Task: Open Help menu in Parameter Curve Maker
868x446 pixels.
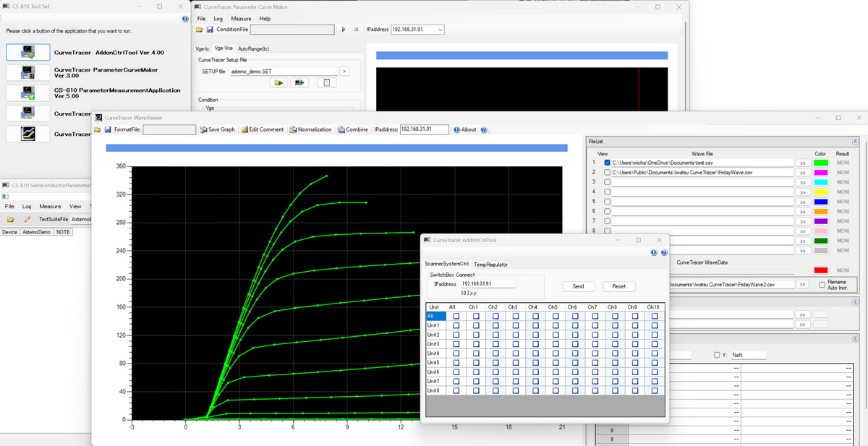Action: [x=265, y=18]
